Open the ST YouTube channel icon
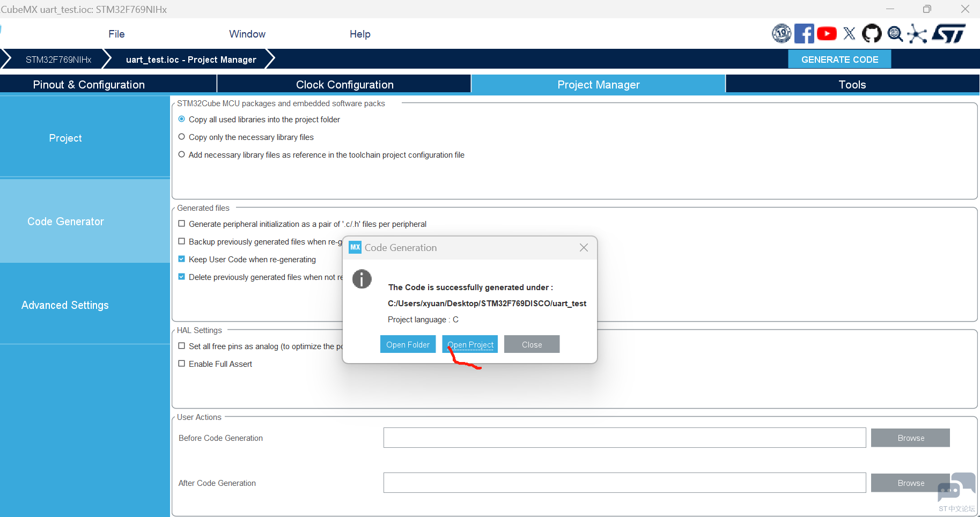This screenshot has width=980, height=517. tap(827, 34)
